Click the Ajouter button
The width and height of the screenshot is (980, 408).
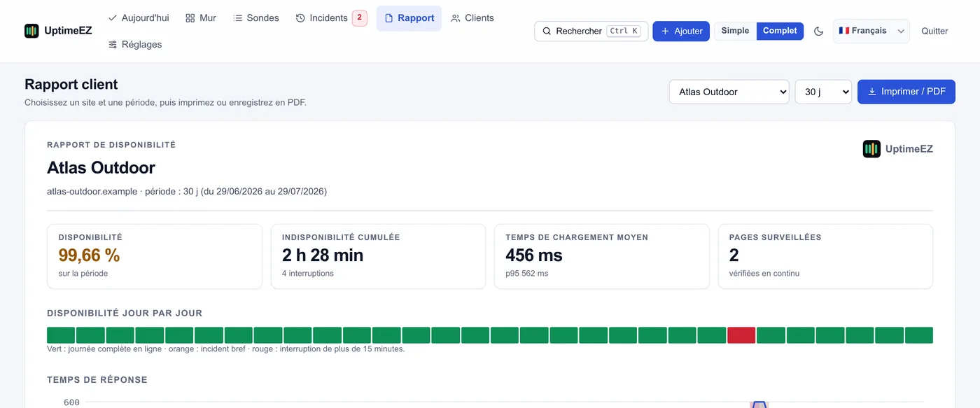pos(681,31)
